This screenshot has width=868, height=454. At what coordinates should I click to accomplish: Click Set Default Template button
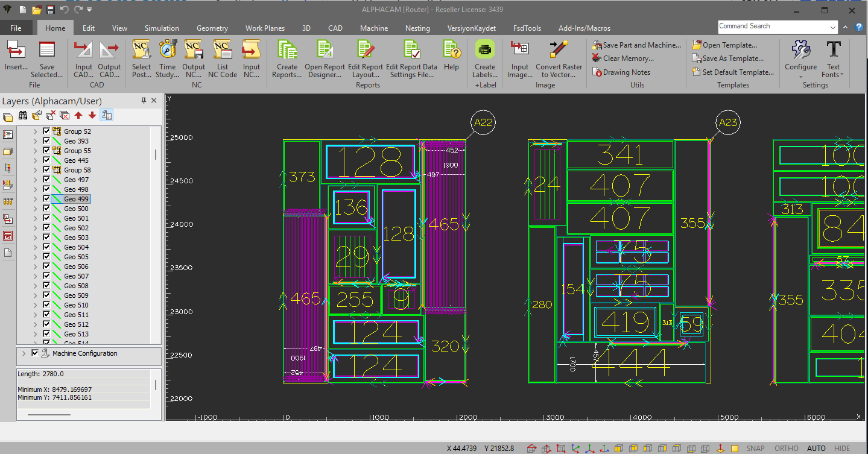point(733,72)
